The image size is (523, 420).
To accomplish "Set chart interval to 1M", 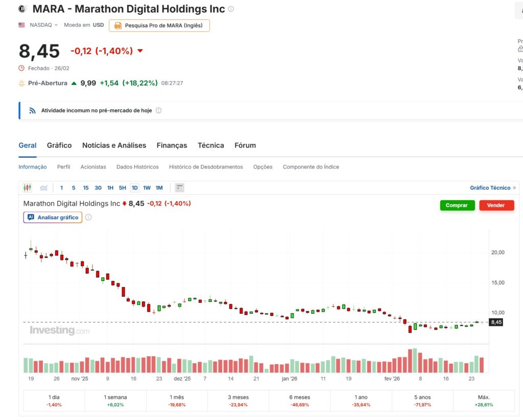I will tap(159, 188).
